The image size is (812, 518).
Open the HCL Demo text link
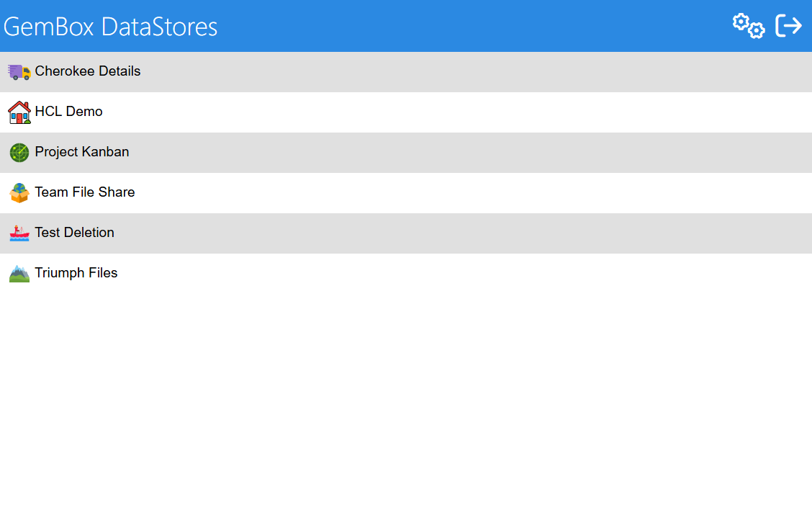point(69,112)
